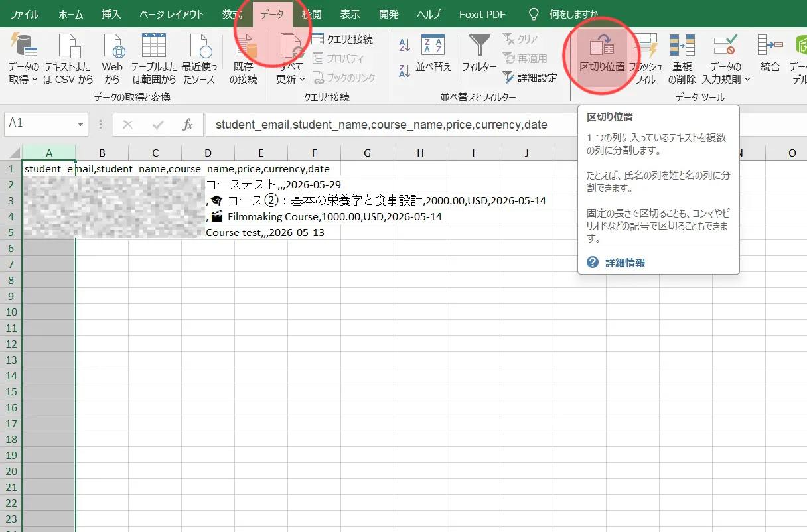Click cell with コーステスト,,,2026-05-29
This screenshot has height=532, width=807.
click(x=273, y=184)
